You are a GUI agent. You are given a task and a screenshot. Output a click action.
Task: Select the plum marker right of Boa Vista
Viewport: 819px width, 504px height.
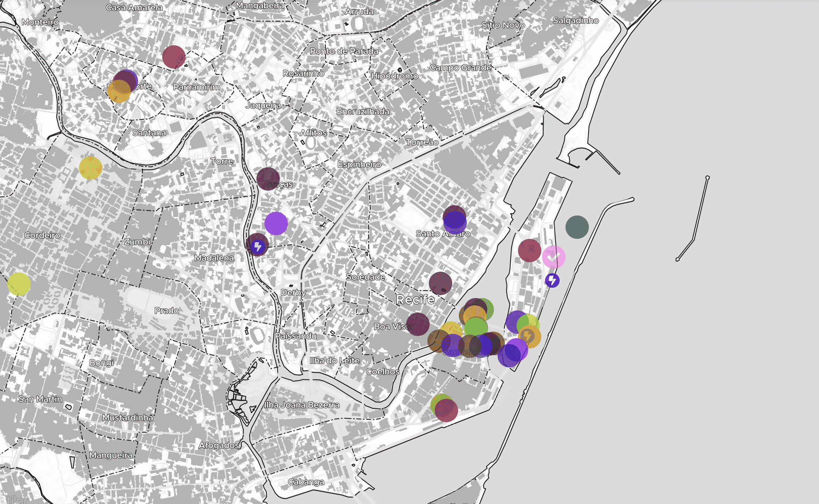point(418,324)
